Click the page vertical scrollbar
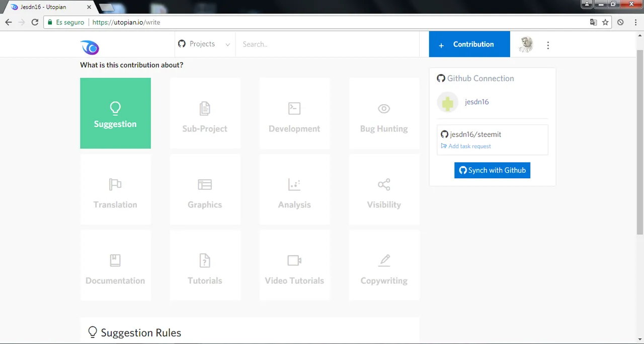This screenshot has height=344, width=644. [640, 141]
